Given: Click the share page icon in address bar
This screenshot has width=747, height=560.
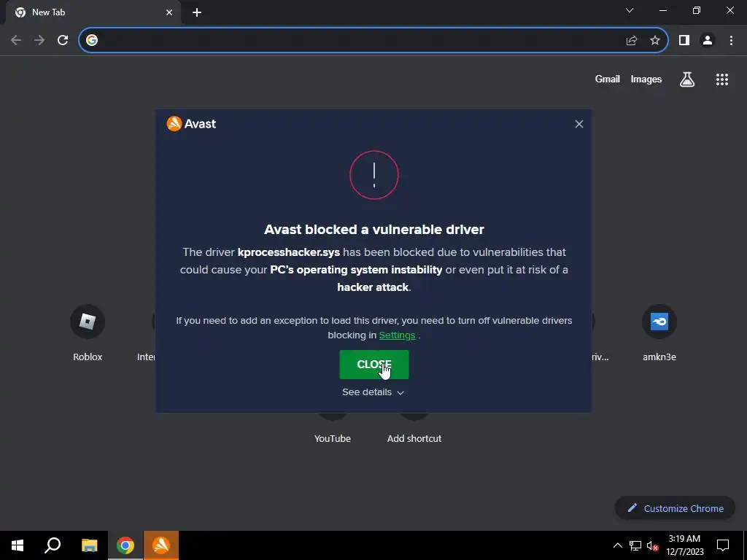Looking at the screenshot, I should 632,40.
